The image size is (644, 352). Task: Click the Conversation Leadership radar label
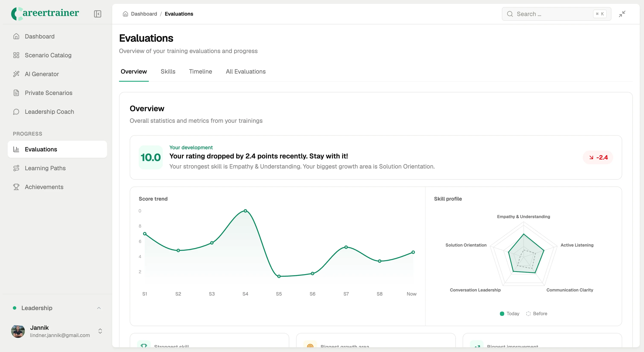click(x=475, y=290)
